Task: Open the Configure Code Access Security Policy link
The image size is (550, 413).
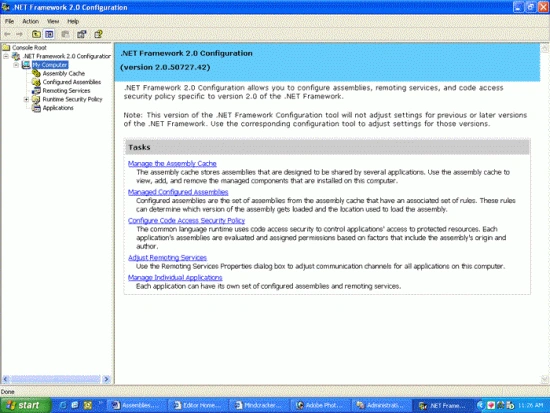Action: [x=186, y=220]
